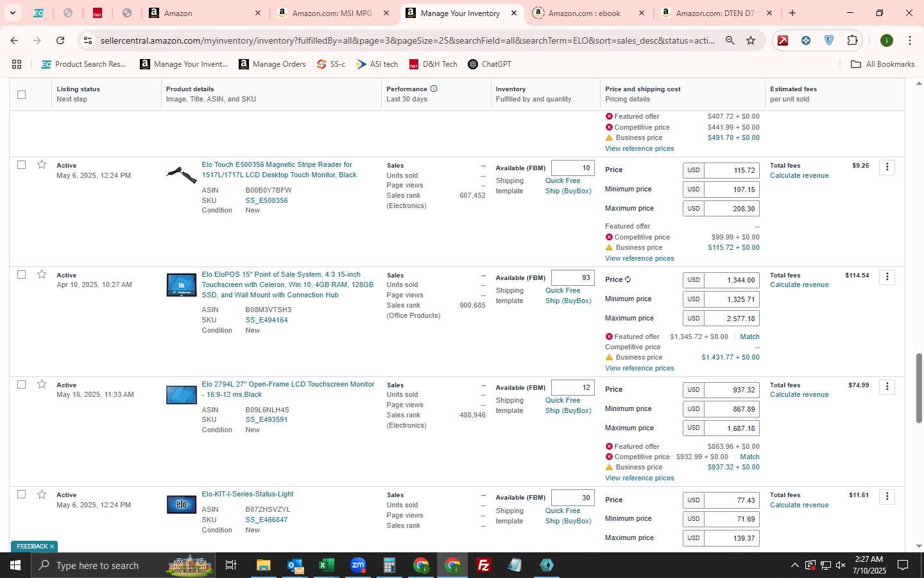The width and height of the screenshot is (924, 578).
Task: Check the Elo Touch E500356 row checkbox
Action: point(21,165)
